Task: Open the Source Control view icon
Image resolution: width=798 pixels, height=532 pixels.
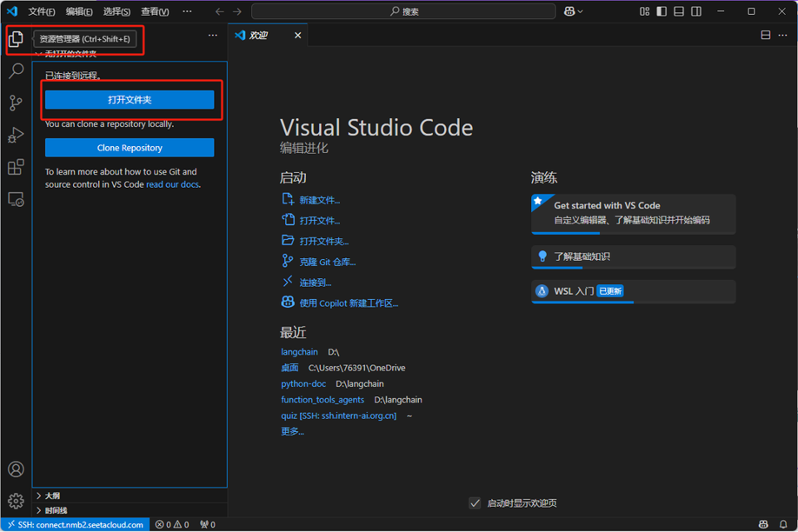Action: pyautogui.click(x=16, y=103)
